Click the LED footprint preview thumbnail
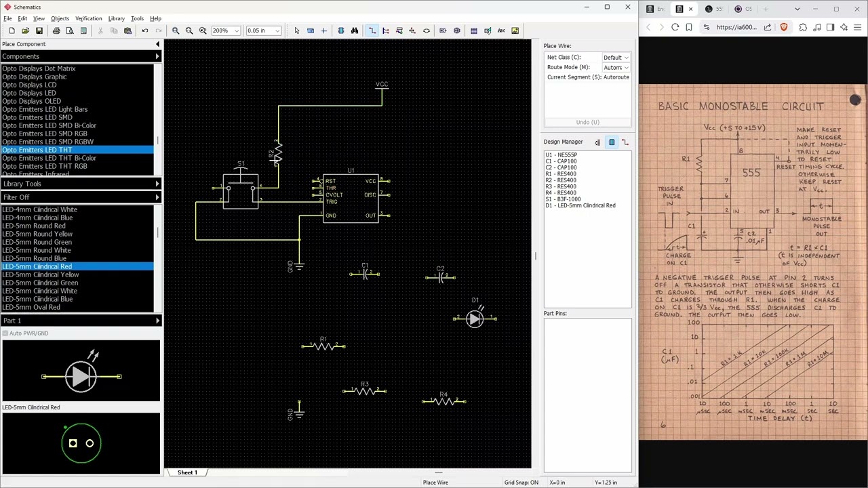This screenshot has height=488, width=868. [81, 443]
